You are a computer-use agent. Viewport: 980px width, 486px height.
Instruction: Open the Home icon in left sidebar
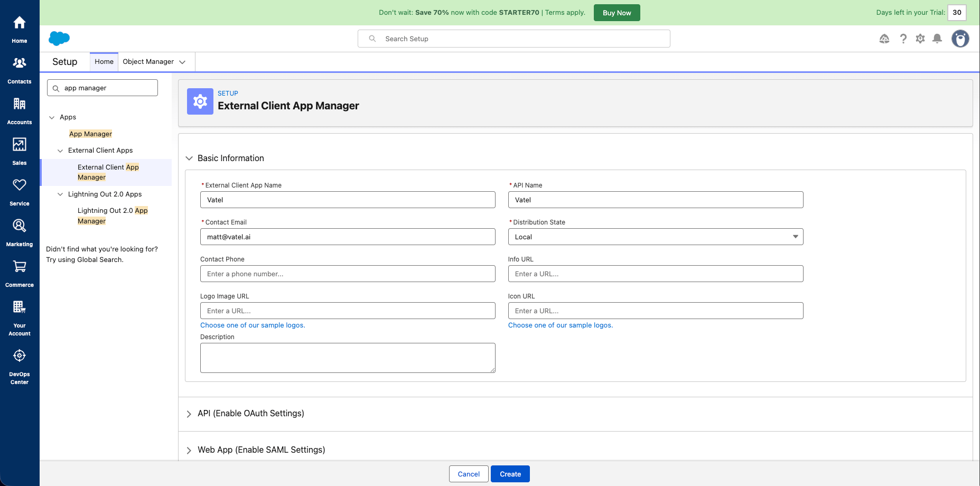coord(20,23)
